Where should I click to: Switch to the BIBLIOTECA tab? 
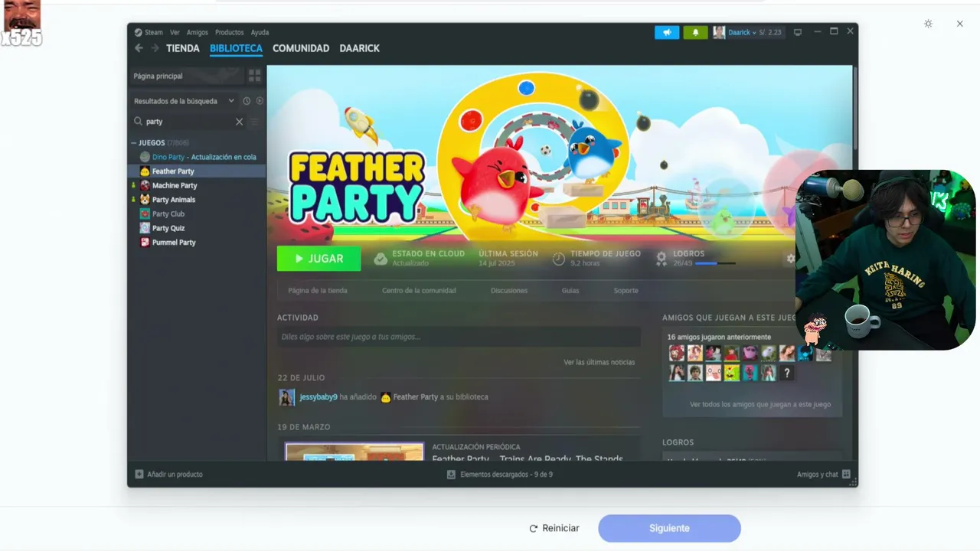(x=236, y=48)
